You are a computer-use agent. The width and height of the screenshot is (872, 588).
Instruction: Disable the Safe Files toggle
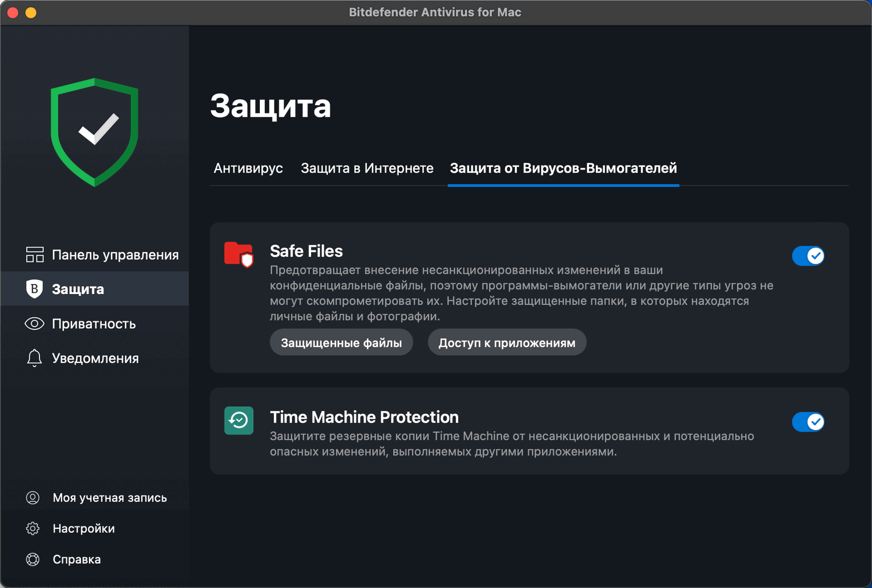click(x=808, y=256)
